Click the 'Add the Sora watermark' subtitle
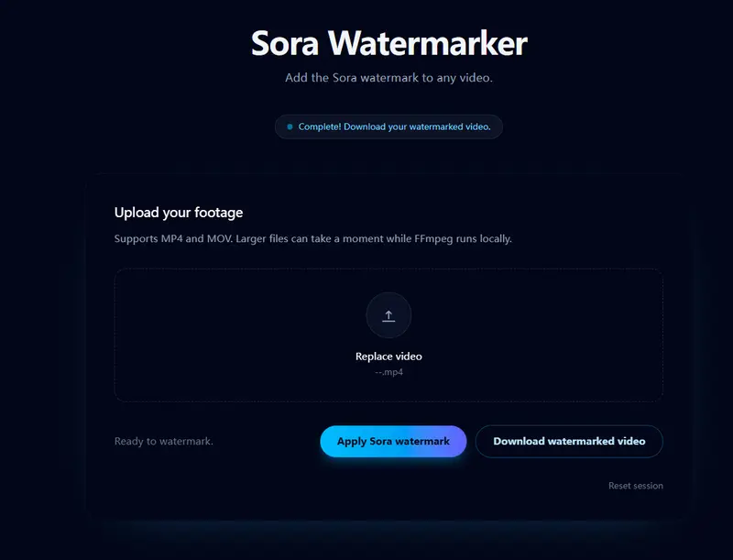Screen dimensions: 733x560 click(x=388, y=78)
